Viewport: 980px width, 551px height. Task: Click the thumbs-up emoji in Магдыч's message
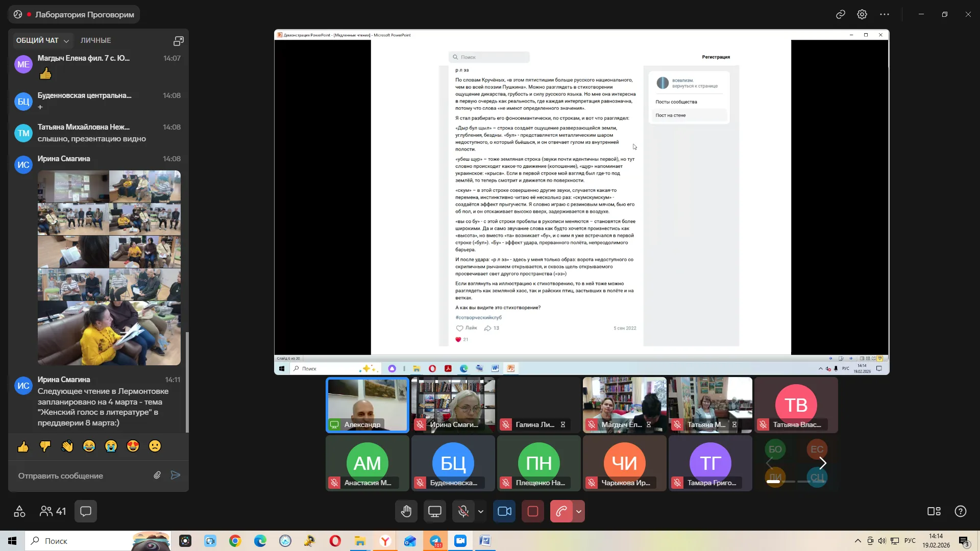(45, 74)
